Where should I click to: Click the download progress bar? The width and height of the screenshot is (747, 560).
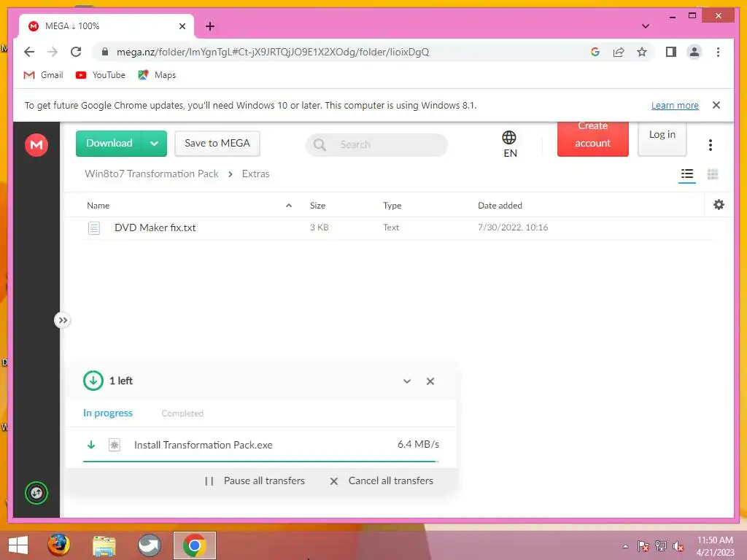[260, 462]
